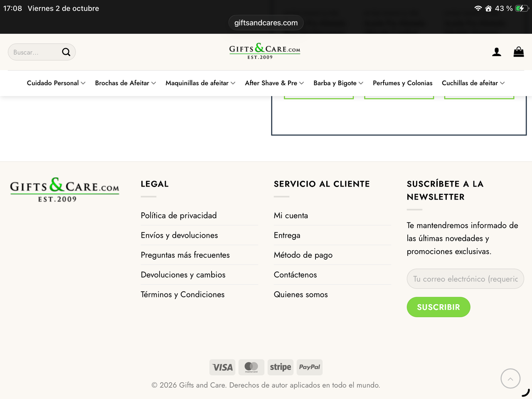Open the user account icon

(497, 52)
